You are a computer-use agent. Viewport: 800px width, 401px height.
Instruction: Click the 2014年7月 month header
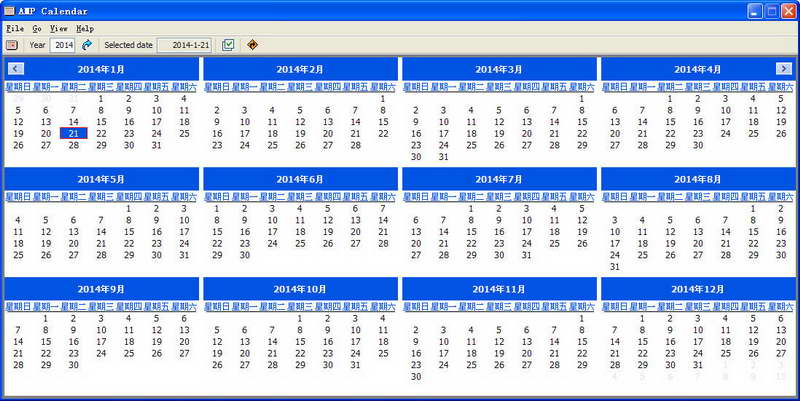tap(499, 179)
